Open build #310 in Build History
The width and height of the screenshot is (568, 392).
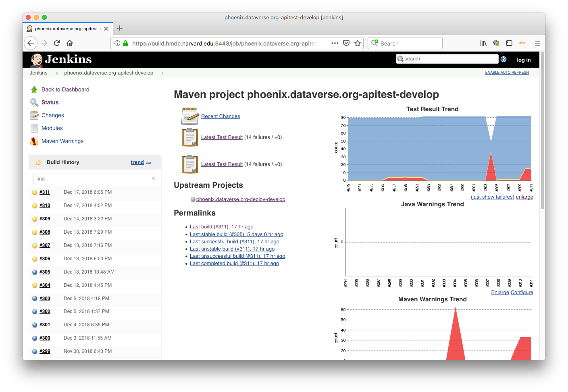click(x=45, y=205)
